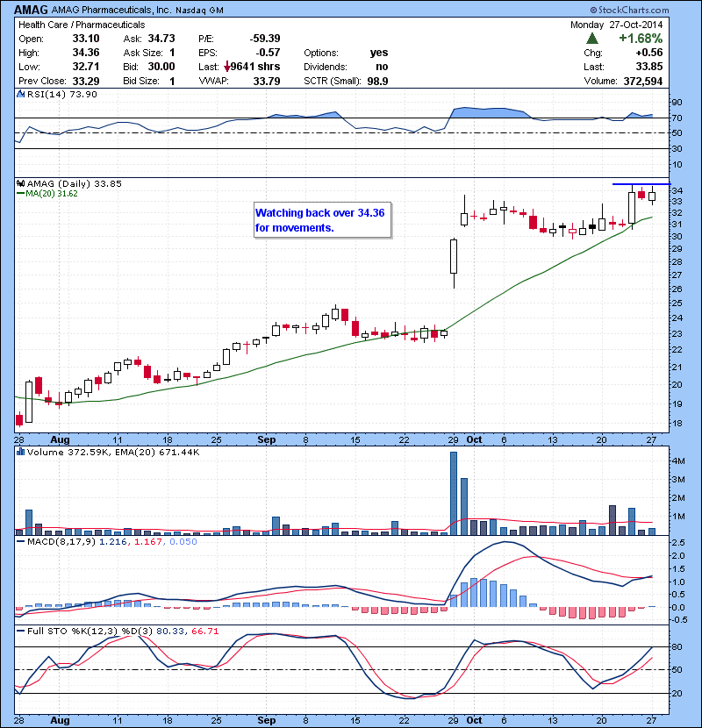Click the Prev Close value 33.29
702x728 pixels.
pos(86,82)
